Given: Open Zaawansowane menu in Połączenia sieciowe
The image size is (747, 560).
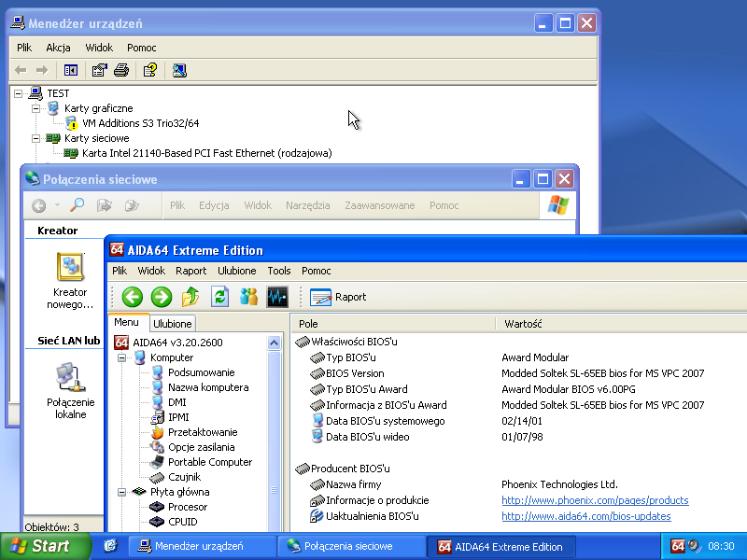Looking at the screenshot, I should point(380,205).
